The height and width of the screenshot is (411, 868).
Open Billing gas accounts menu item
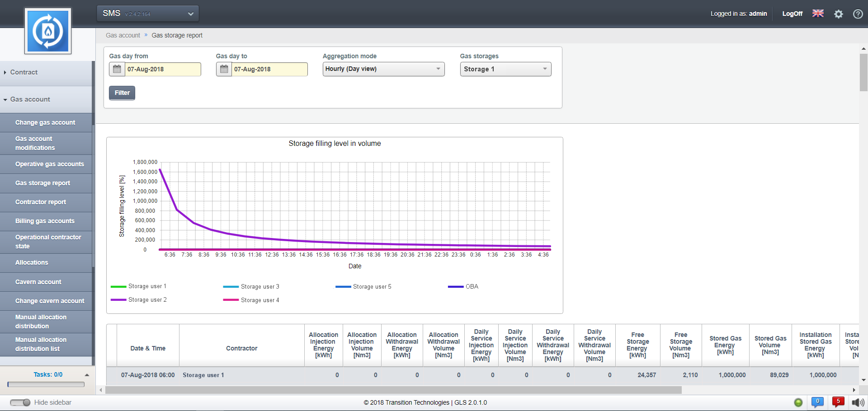[46, 221]
